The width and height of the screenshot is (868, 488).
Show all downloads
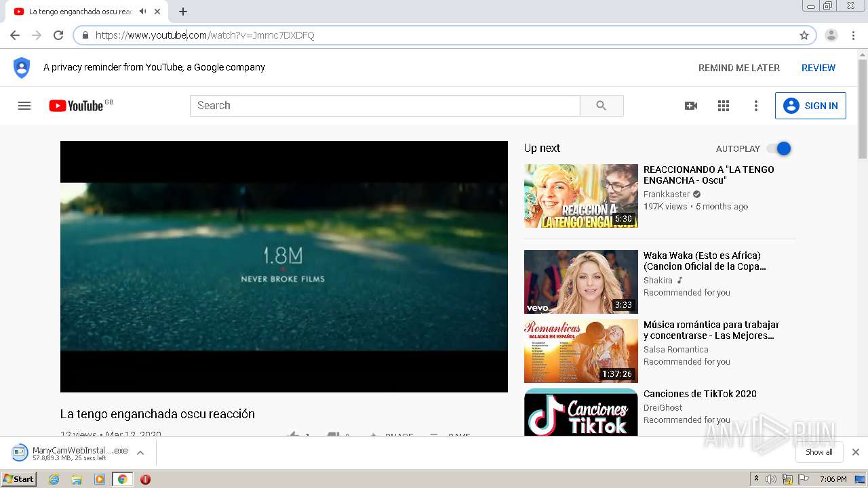coord(819,452)
